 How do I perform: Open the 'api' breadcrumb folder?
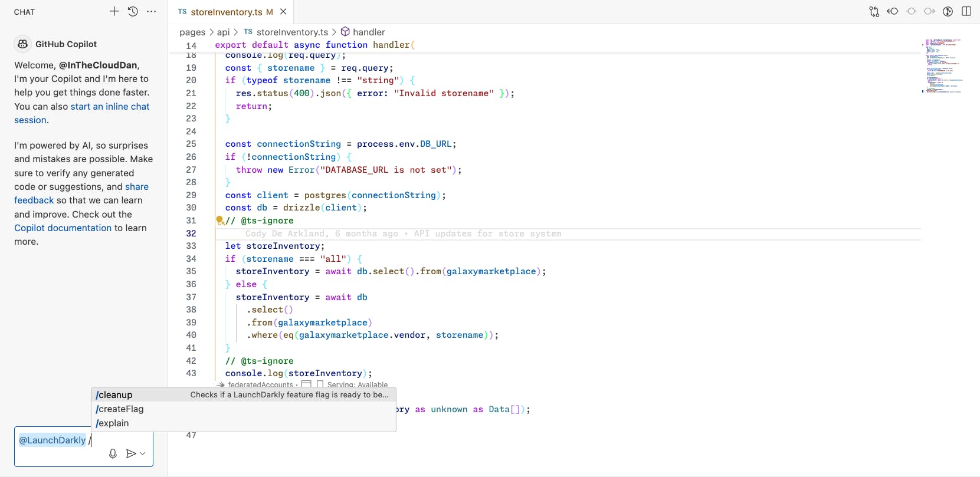click(223, 32)
